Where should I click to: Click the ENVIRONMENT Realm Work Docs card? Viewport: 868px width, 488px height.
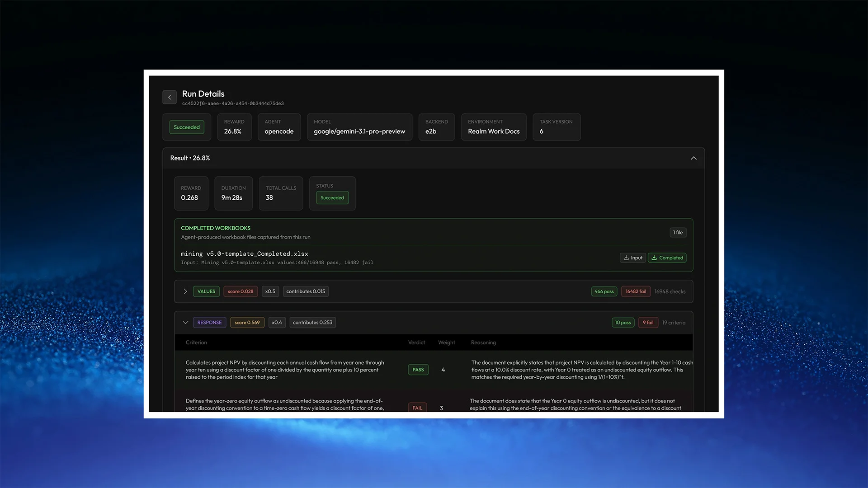tap(494, 127)
